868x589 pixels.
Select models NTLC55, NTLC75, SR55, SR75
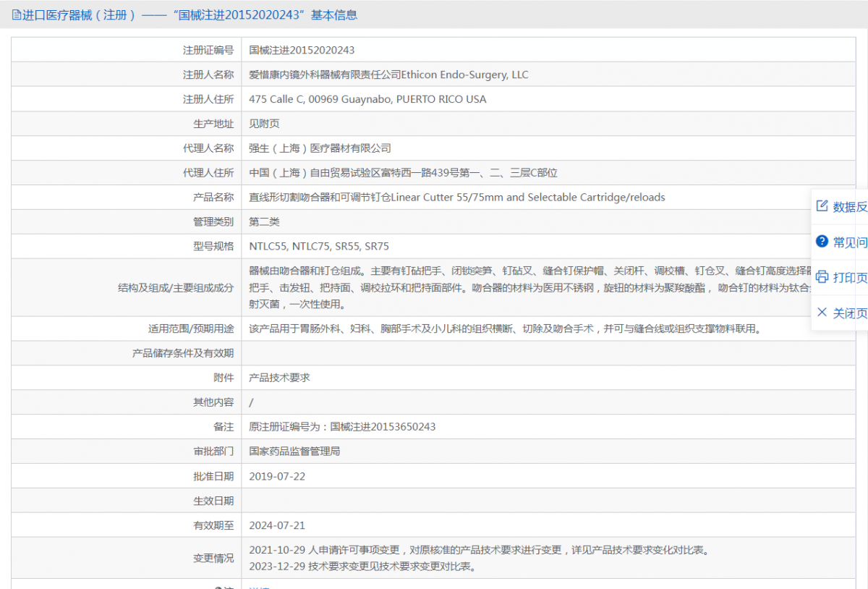tap(319, 247)
